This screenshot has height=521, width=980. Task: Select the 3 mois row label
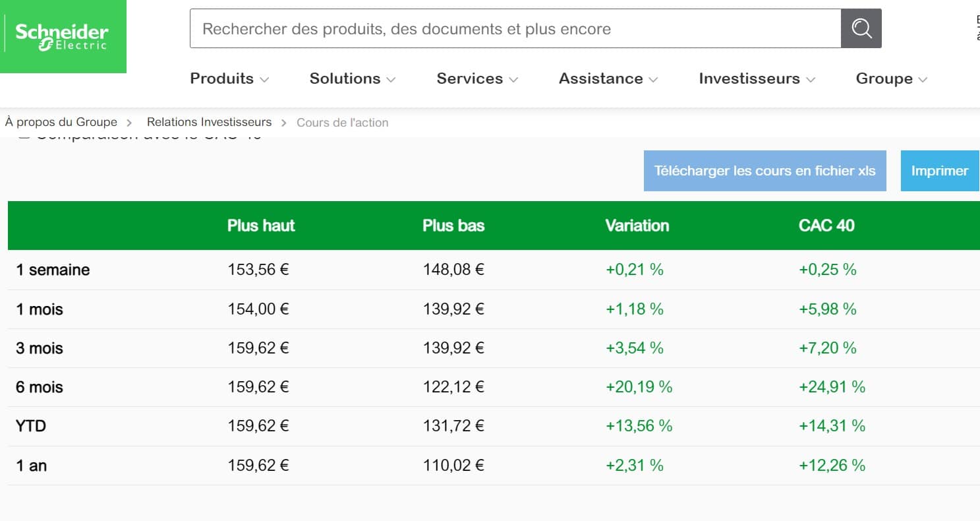click(x=40, y=348)
